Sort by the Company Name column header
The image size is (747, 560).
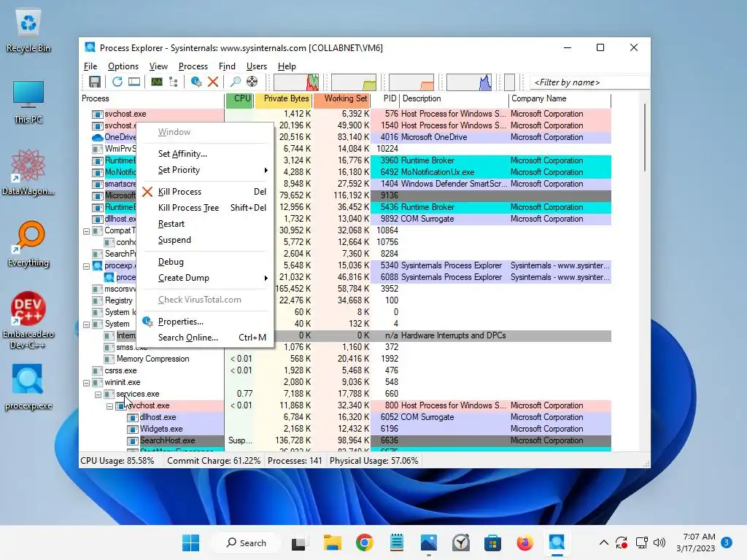pos(560,99)
